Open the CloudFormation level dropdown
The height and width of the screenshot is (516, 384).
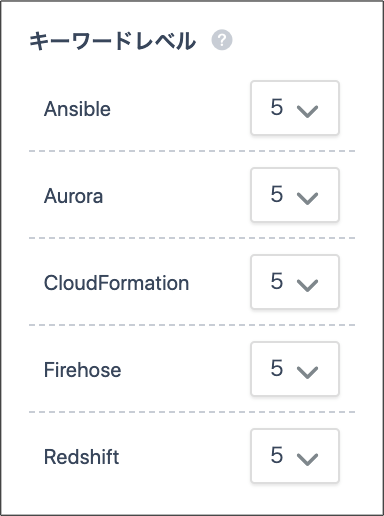295,282
